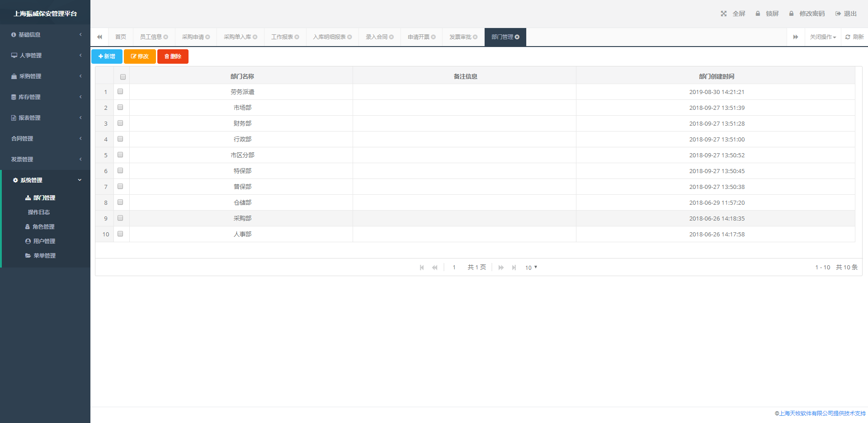
Task: Select the checkbox for 财务部 row
Action: click(120, 123)
